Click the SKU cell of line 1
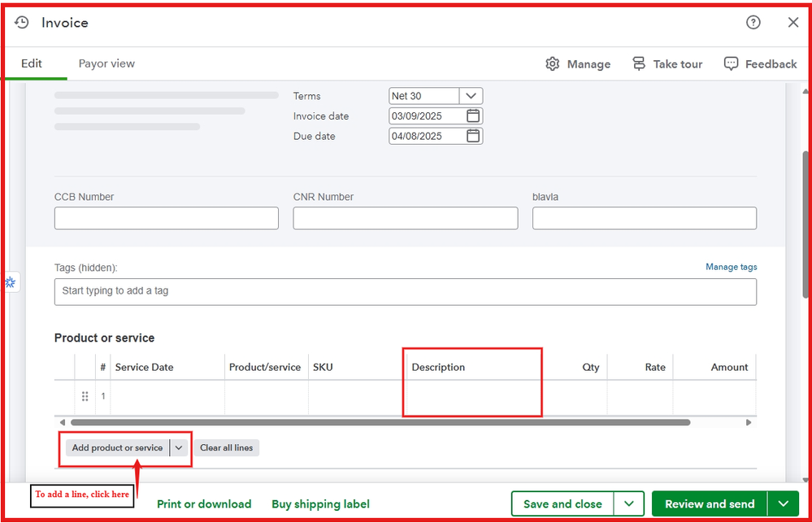812x523 pixels. (358, 397)
